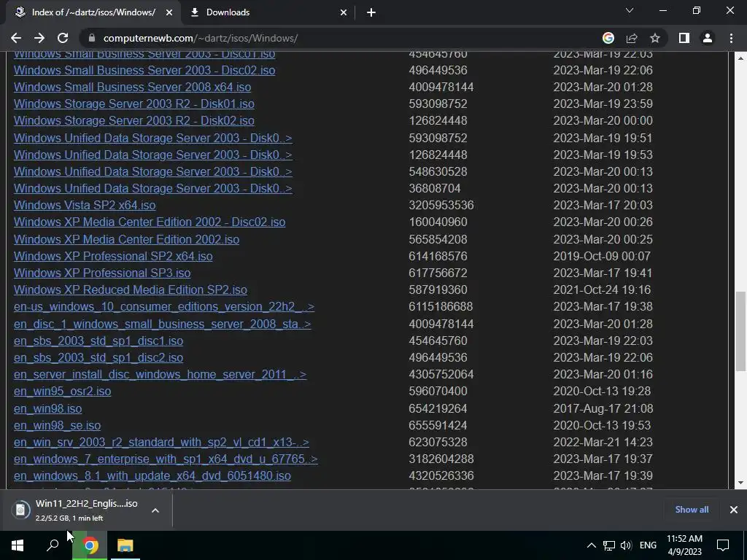Viewport: 747px width, 560px height.
Task: Toggle the browser side panel
Action: pyautogui.click(x=684, y=38)
